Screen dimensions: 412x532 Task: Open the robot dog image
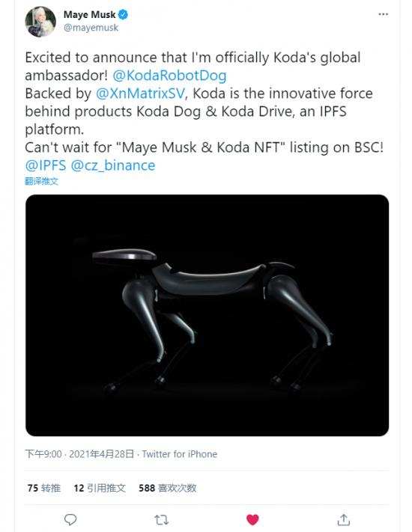click(207, 315)
